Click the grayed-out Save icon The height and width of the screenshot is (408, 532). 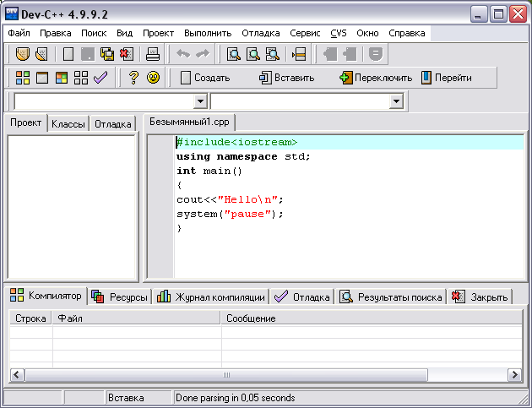88,54
